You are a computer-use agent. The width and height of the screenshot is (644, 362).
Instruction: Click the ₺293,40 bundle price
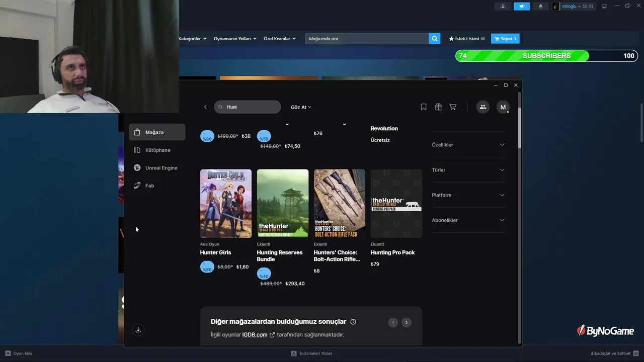tap(295, 284)
